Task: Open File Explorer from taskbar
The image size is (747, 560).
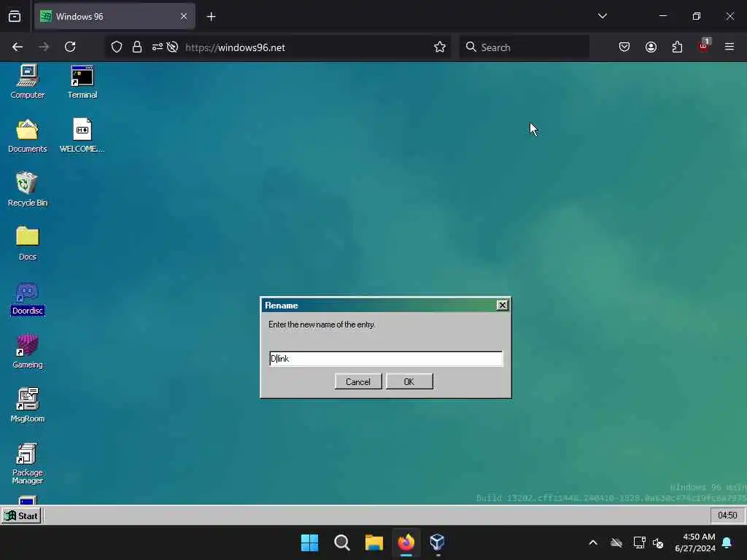Action: click(x=374, y=542)
